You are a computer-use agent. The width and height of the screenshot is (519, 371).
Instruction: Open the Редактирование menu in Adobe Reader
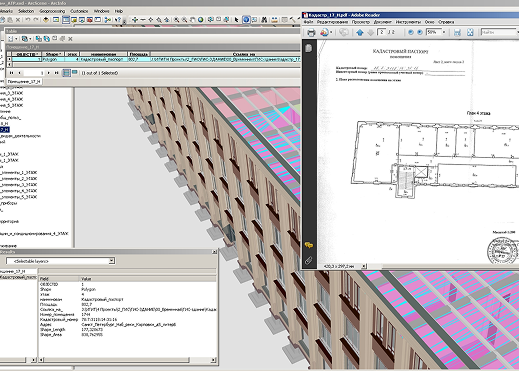332,22
